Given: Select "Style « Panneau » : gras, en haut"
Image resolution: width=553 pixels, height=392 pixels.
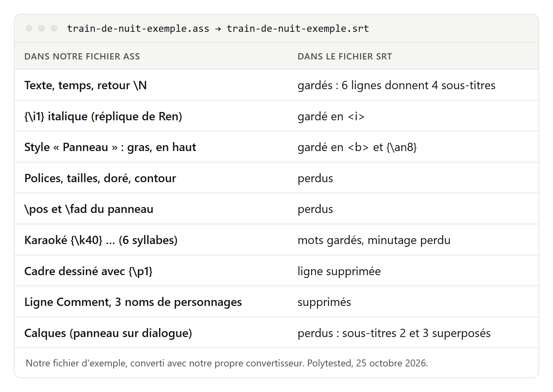Looking at the screenshot, I should (x=110, y=147).
